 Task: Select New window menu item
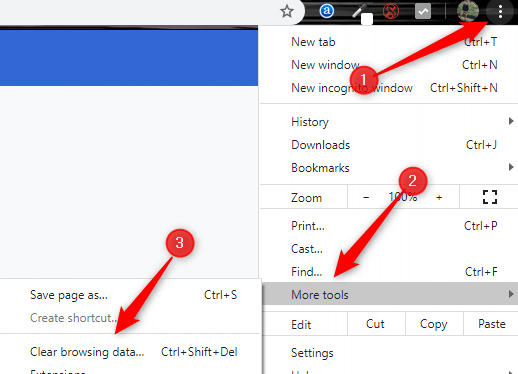389,65
